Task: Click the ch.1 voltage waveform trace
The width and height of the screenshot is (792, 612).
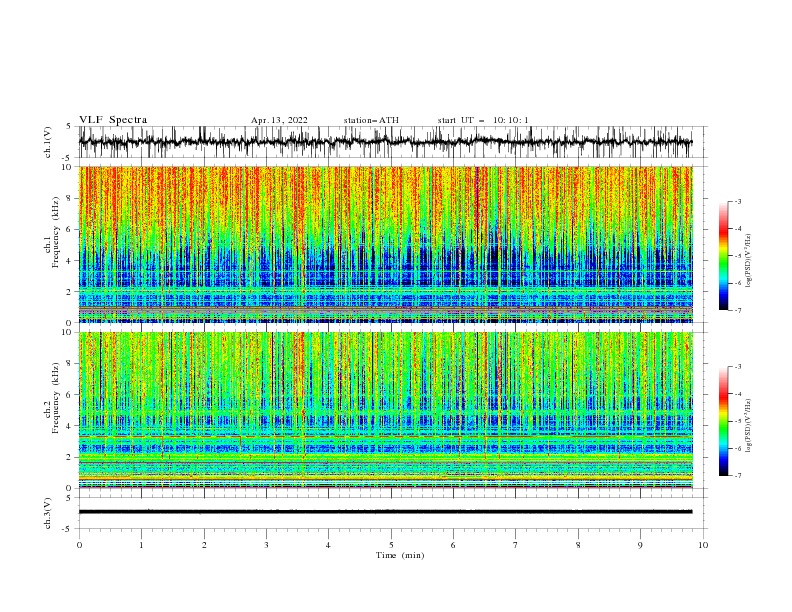Action: pos(385,142)
